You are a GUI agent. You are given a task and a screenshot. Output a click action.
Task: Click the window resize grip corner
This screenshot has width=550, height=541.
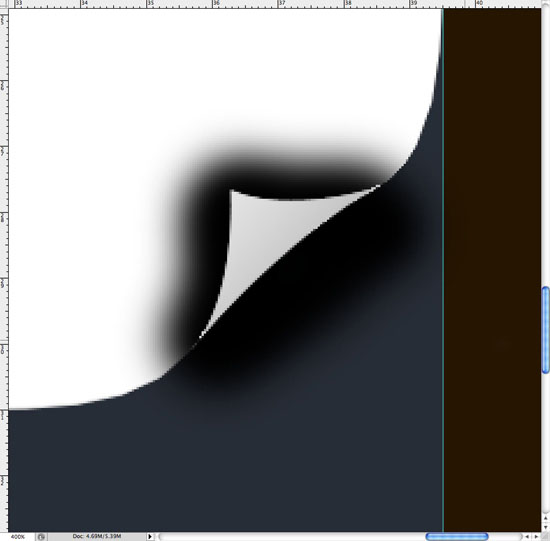coord(545,536)
